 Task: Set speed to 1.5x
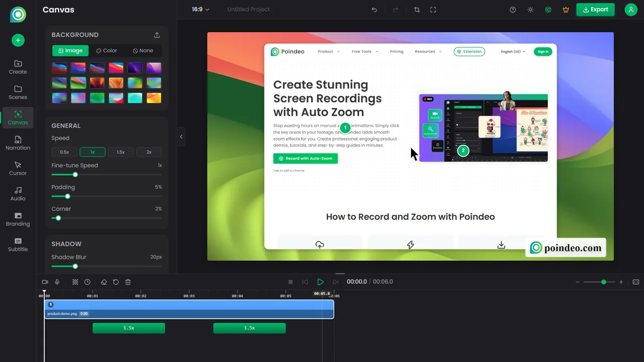click(121, 152)
